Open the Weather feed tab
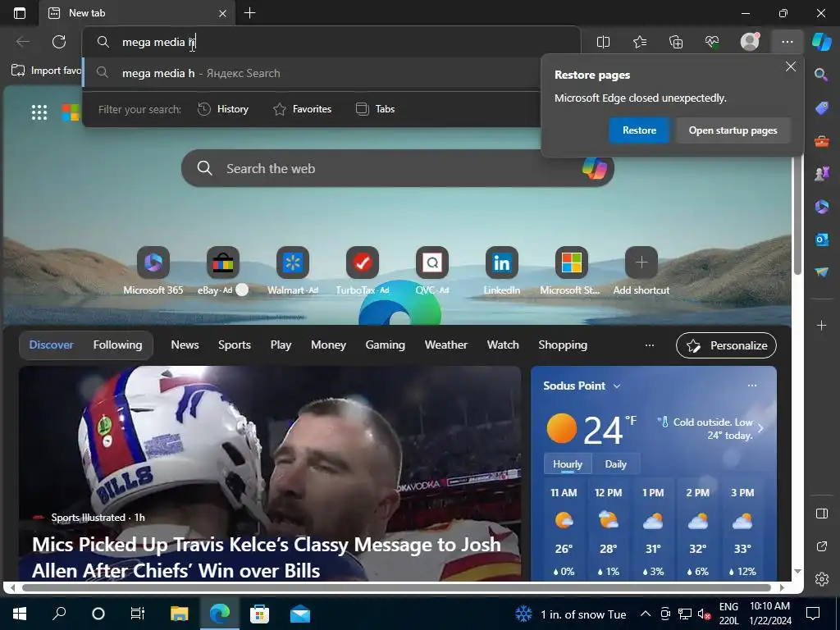 pyautogui.click(x=445, y=345)
